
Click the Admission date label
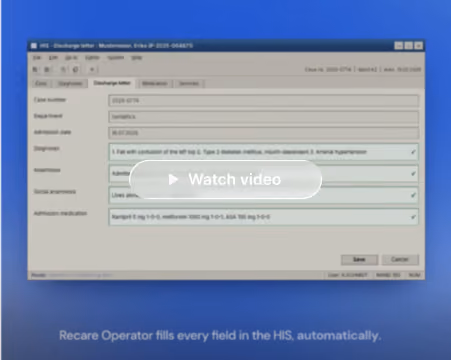[52, 132]
